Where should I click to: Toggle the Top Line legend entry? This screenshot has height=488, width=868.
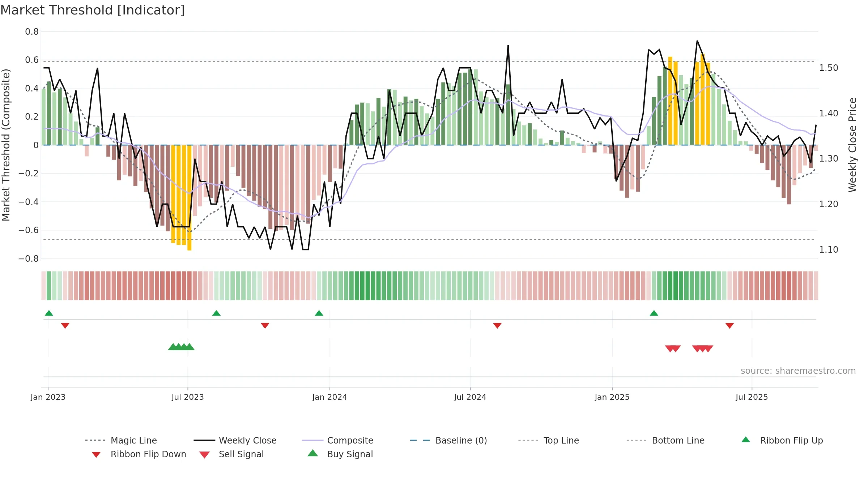[548, 440]
